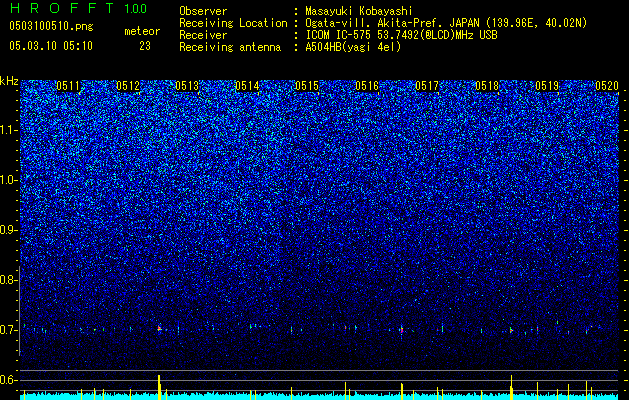Click the Receiving Location label
Screen dimensions: 629x400
point(233,23)
